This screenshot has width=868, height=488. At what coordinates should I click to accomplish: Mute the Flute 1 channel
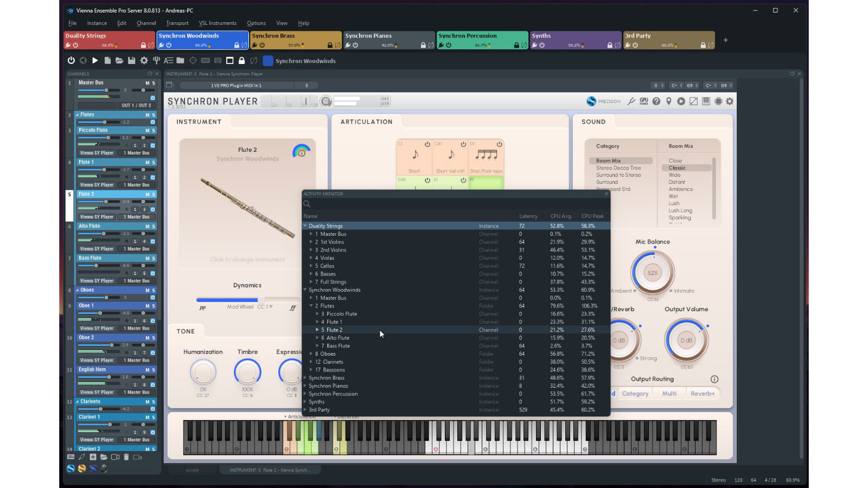[147, 162]
